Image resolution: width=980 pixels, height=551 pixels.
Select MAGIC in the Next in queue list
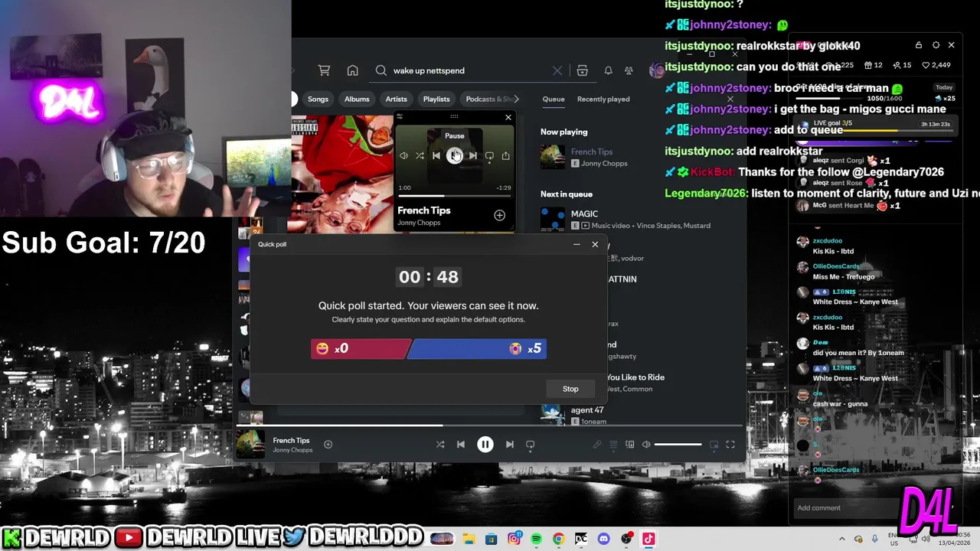(x=585, y=214)
